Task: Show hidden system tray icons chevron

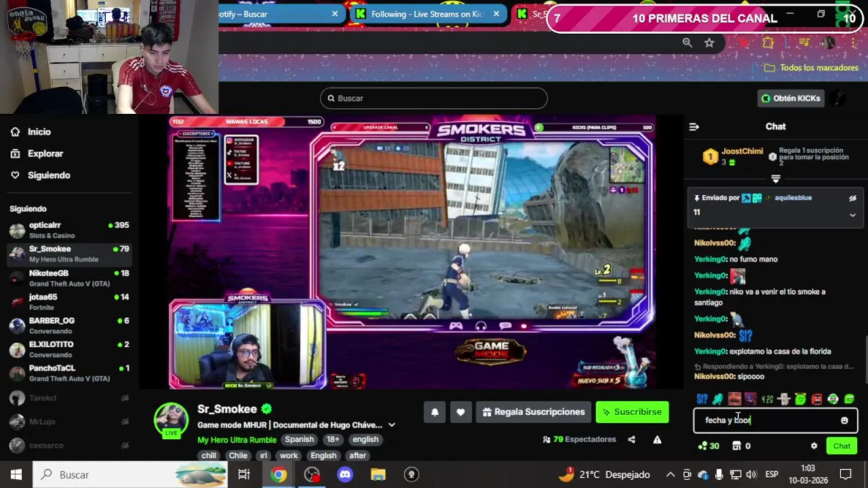Action: pyautogui.click(x=670, y=474)
